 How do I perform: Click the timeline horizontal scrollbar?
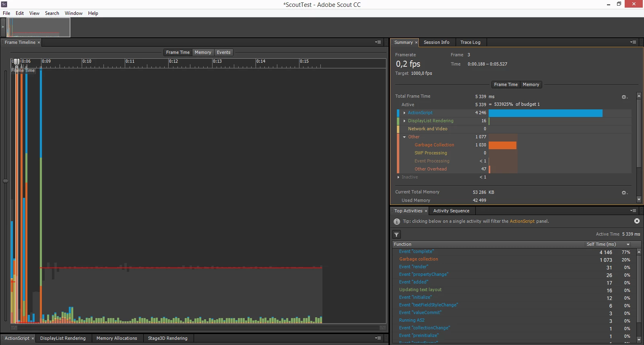pos(198,328)
